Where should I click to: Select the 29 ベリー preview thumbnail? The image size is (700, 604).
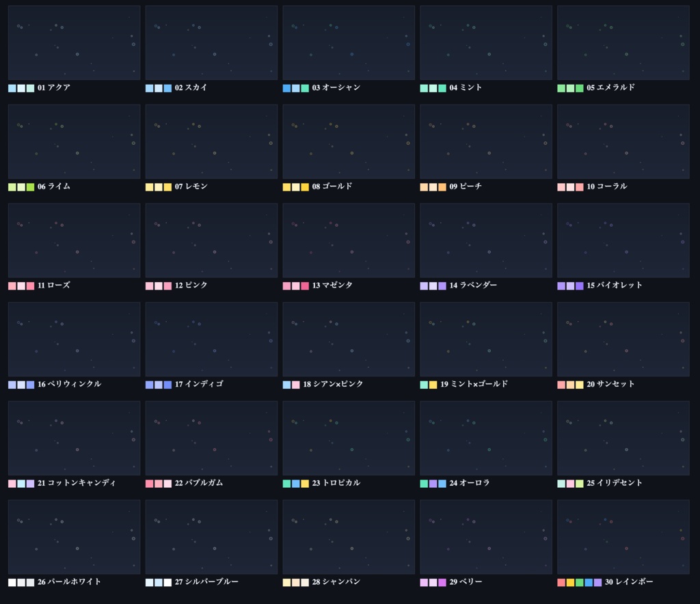486,537
